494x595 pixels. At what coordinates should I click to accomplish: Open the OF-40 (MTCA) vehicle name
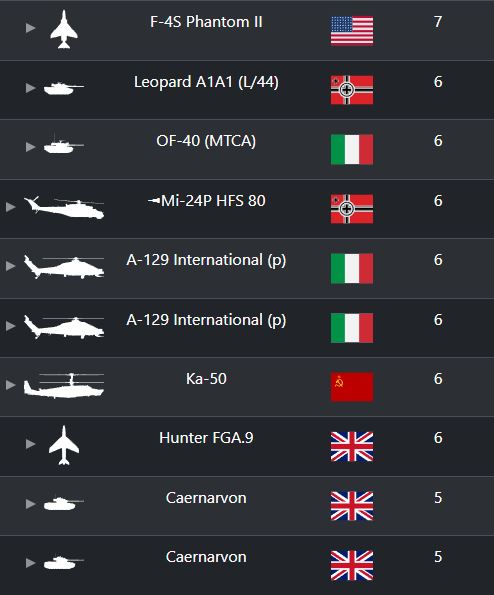(x=206, y=141)
